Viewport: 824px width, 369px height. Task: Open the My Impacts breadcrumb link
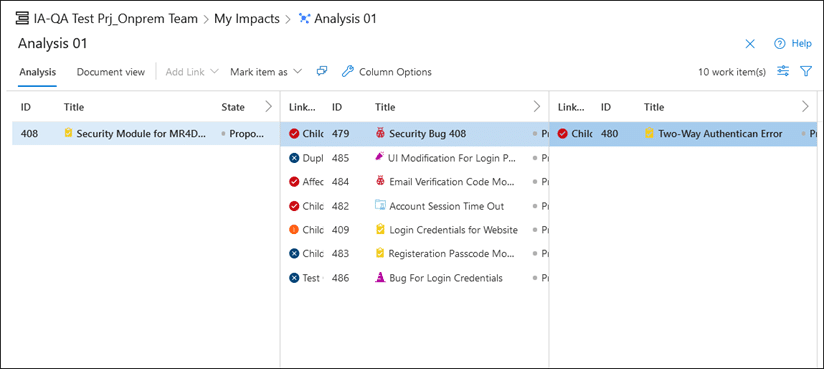[x=247, y=18]
